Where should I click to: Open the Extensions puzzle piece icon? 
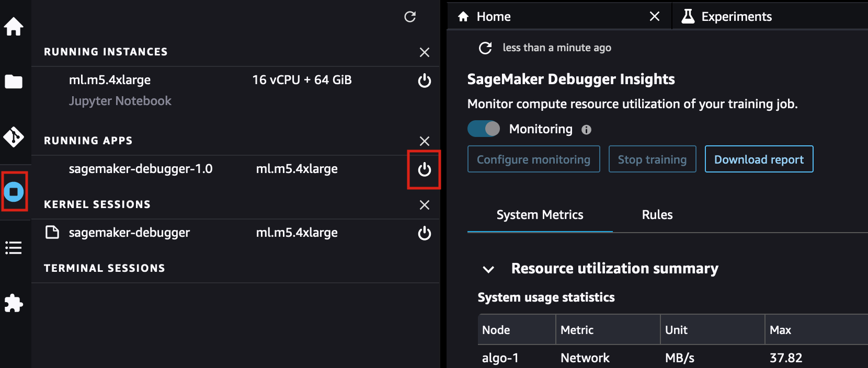point(14,303)
